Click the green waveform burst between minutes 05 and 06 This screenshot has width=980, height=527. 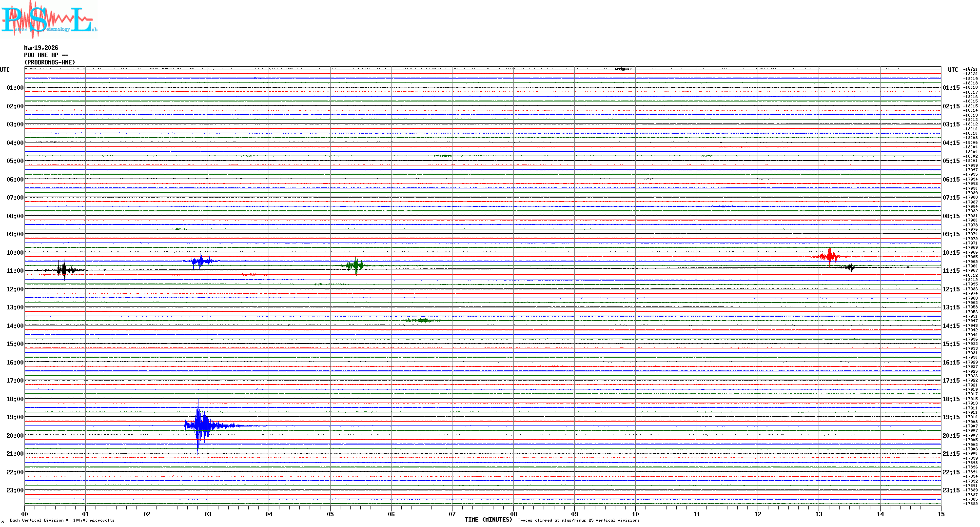[356, 265]
